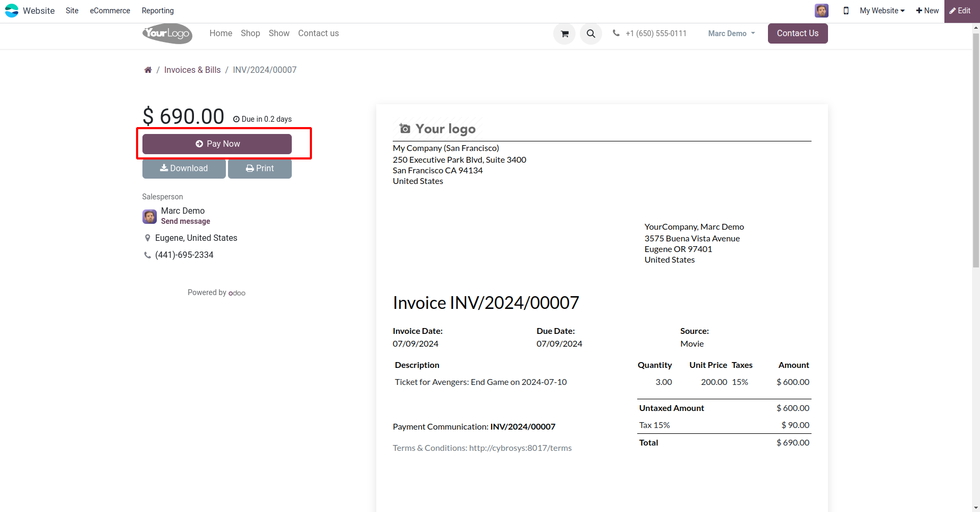Open the user avatar in top bar
Screen dimensions: 980x512
point(821,11)
